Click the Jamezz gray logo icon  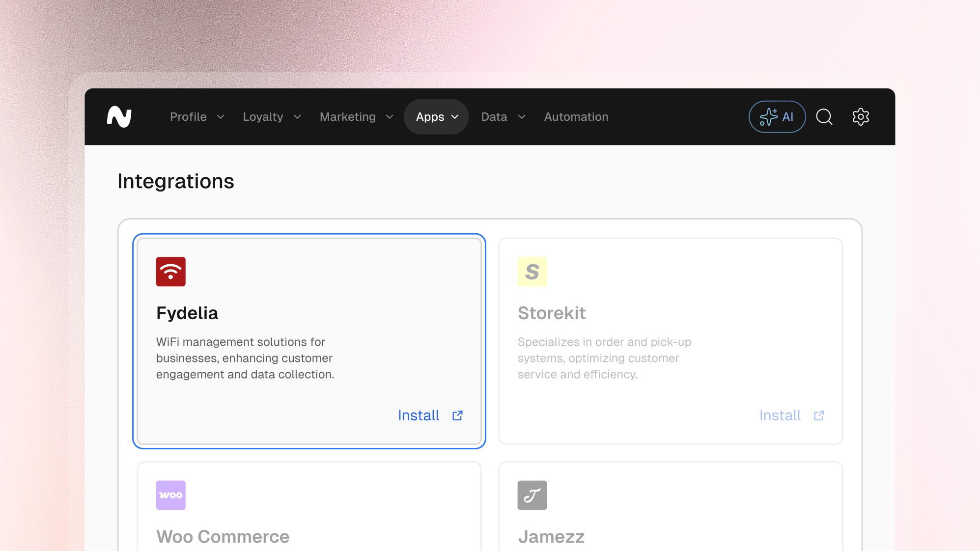point(532,495)
